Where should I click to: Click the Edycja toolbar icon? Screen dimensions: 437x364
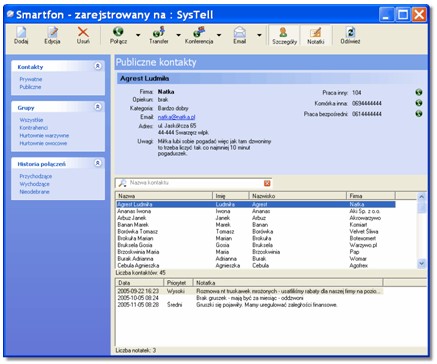pyautogui.click(x=52, y=32)
